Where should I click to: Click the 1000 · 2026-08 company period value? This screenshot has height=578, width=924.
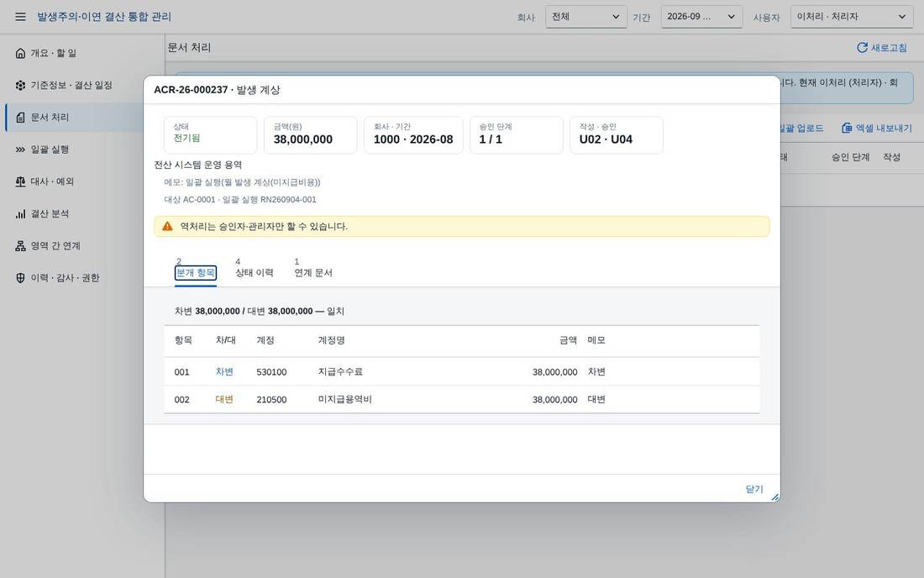(x=413, y=139)
